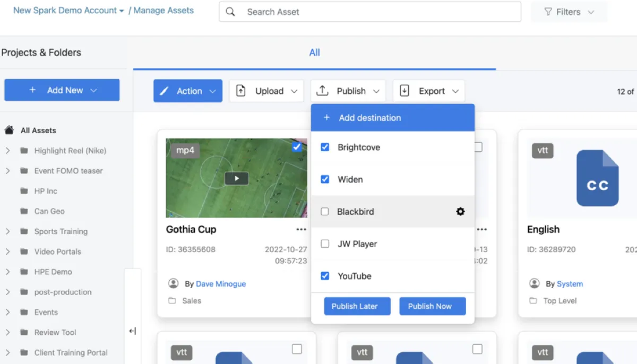Uncheck the Brightcove destination
Image resolution: width=637 pixels, height=364 pixels.
(325, 147)
